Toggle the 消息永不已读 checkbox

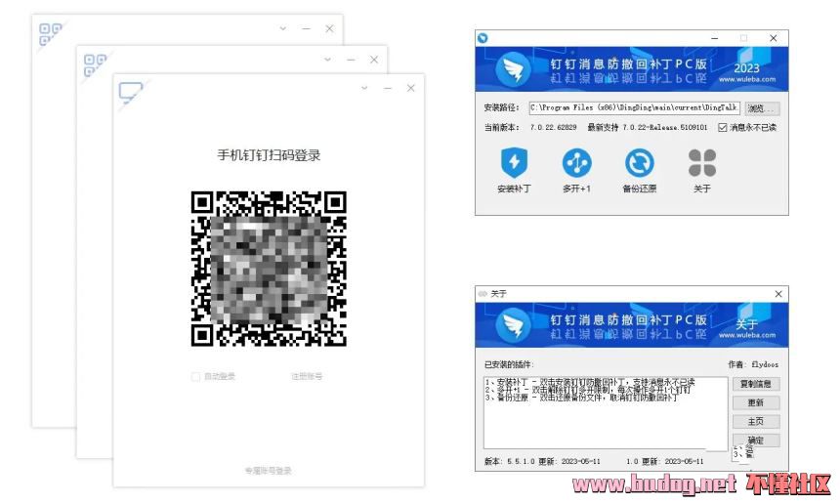point(722,127)
